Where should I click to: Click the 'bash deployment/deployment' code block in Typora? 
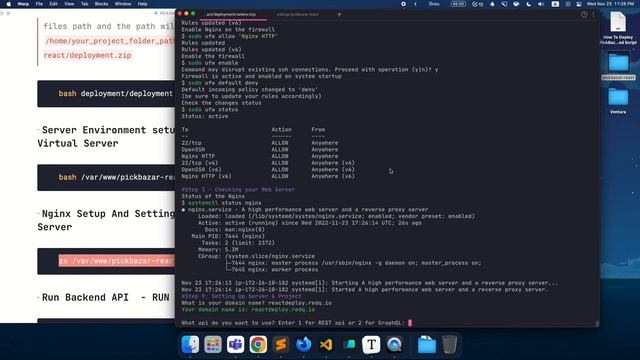(x=106, y=93)
